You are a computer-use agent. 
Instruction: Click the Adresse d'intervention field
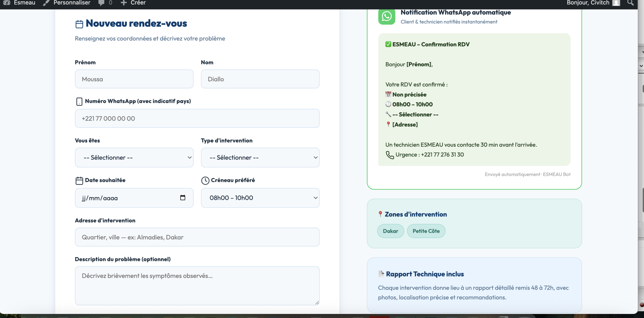tap(197, 237)
